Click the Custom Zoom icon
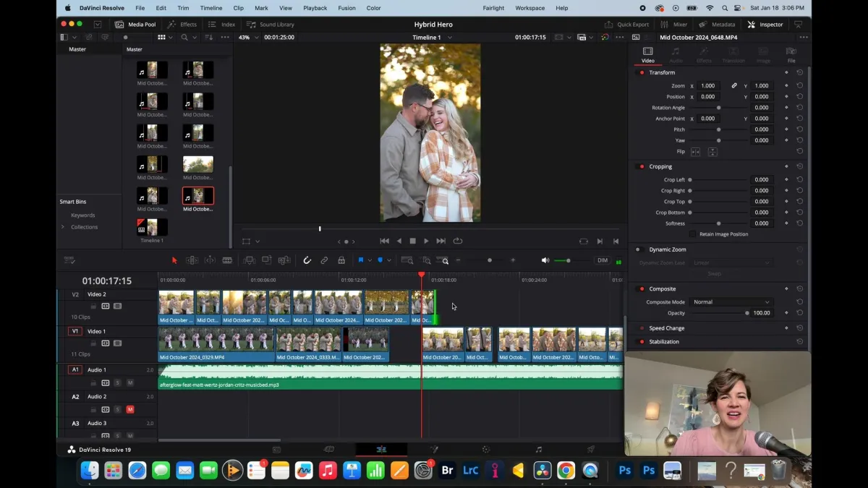 (443, 260)
